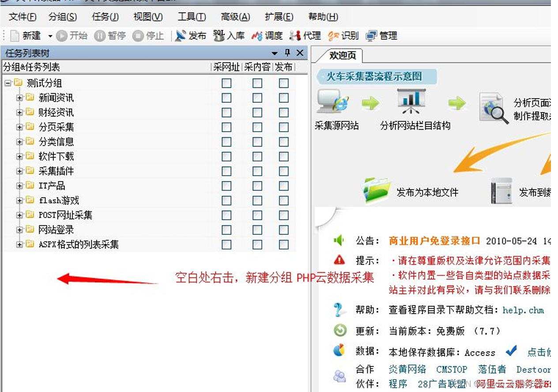Image resolution: width=558 pixels, height=392 pixels.
Task: Expand the ASPX格式的列表采集 group
Action: tap(19, 244)
